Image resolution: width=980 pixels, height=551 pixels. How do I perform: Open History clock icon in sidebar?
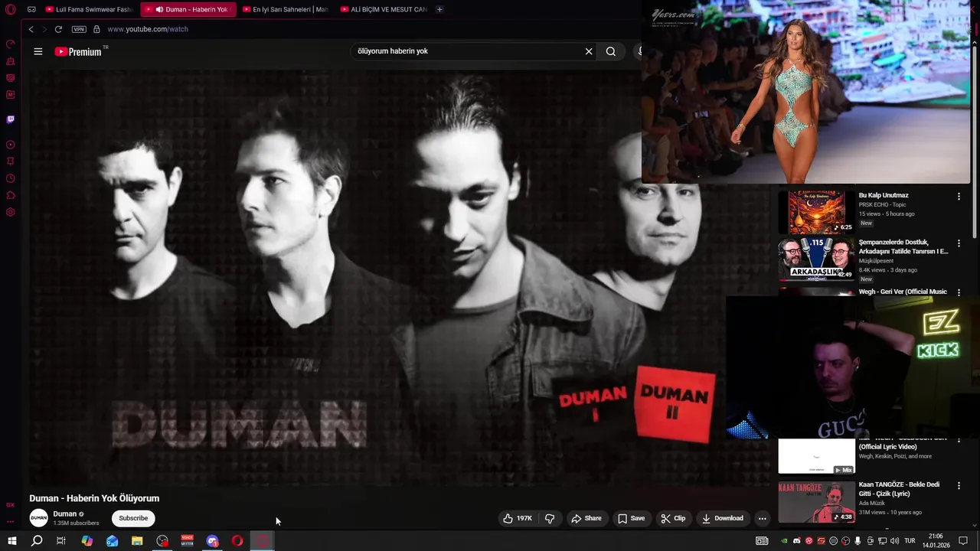[x=10, y=178]
